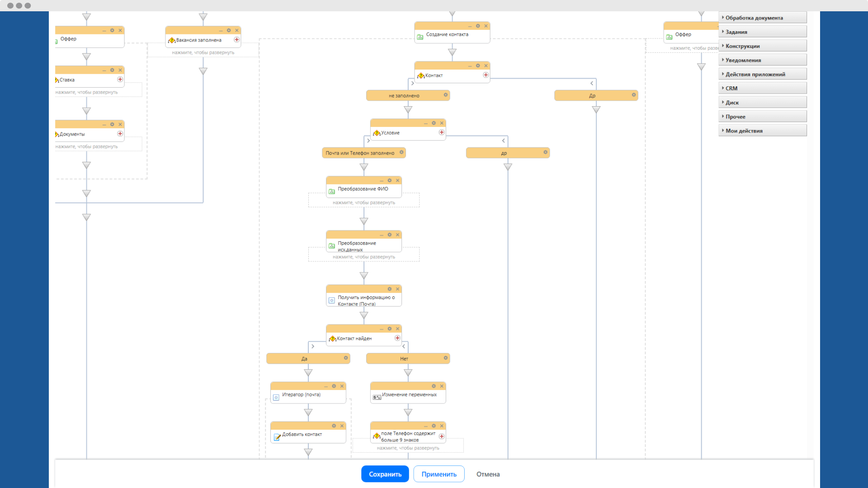Minimize the Контакт condition block
Screen dimensions: 868x488
click(x=470, y=66)
